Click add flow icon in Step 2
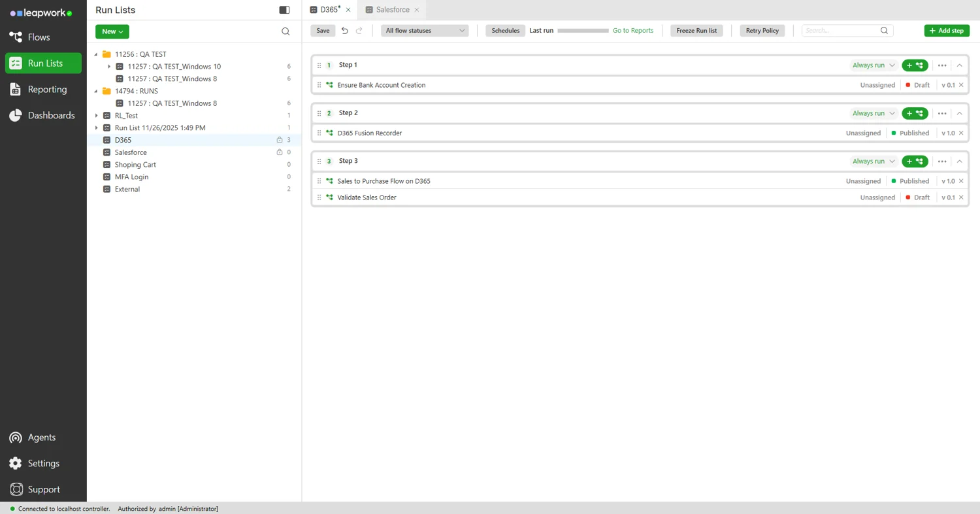Screen dimensions: 980x514 click(x=915, y=113)
